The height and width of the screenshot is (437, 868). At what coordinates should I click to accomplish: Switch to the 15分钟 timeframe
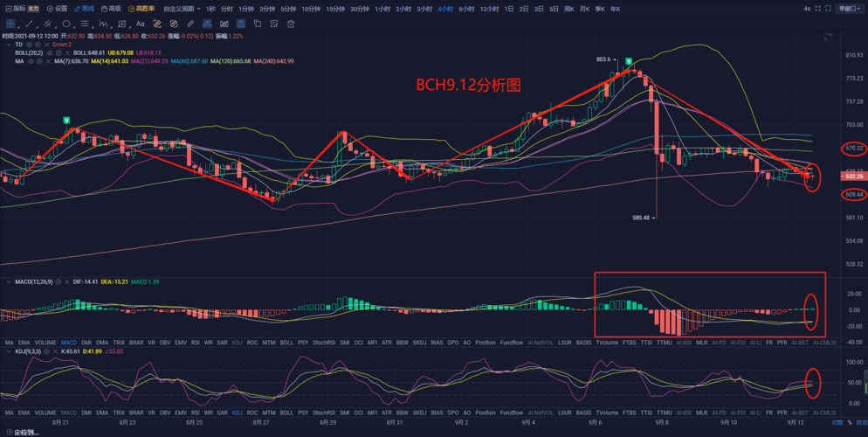335,8
